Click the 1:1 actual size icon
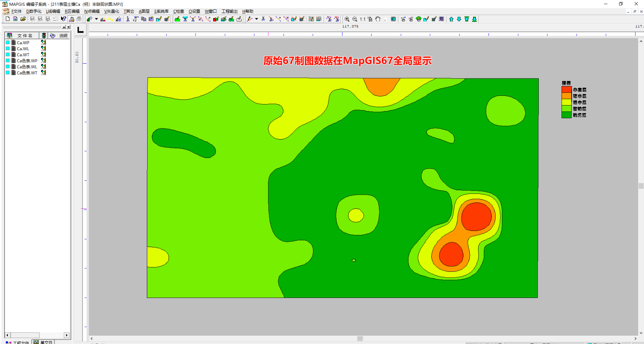Screen dimensions: 644x344 363,19
